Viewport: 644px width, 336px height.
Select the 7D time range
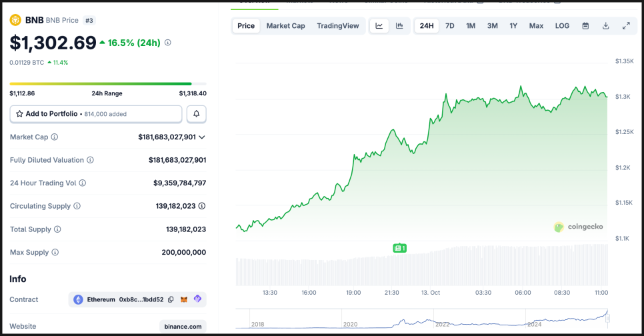450,26
